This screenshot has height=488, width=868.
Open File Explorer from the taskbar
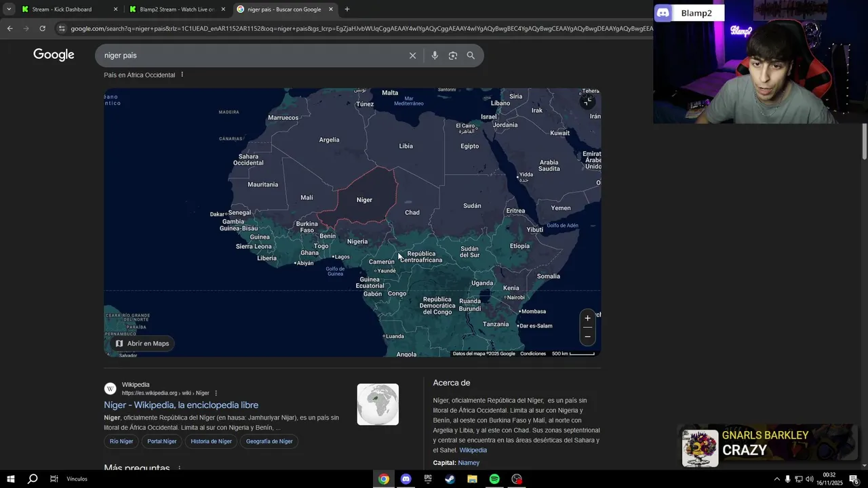(472, 479)
